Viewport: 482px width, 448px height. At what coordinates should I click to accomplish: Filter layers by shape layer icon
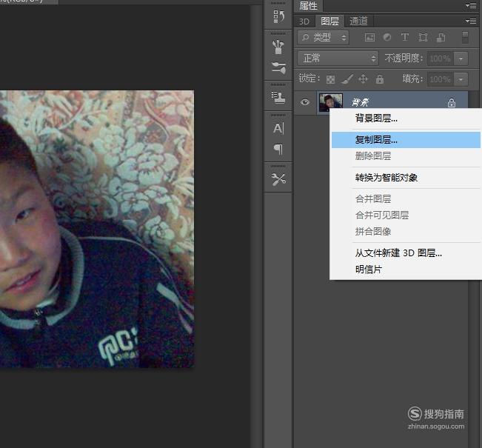pos(423,38)
